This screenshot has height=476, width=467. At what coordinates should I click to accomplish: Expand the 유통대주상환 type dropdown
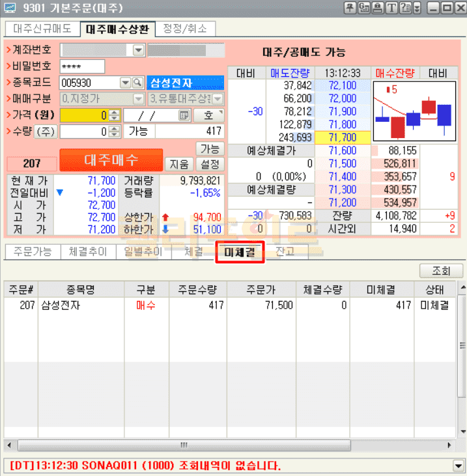(x=218, y=99)
